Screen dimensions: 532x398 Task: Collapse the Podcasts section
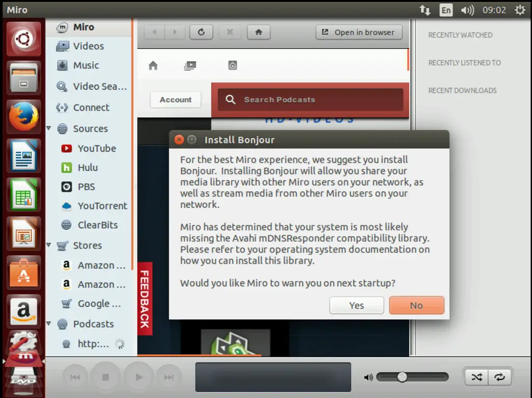[49, 324]
